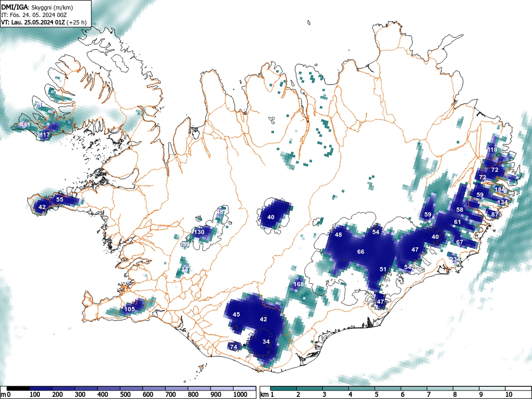
Task: Click the map label 347
Action: click(186, 269)
